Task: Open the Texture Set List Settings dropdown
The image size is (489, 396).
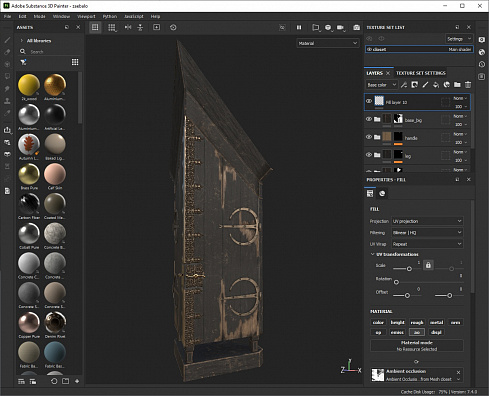Action: 459,39
